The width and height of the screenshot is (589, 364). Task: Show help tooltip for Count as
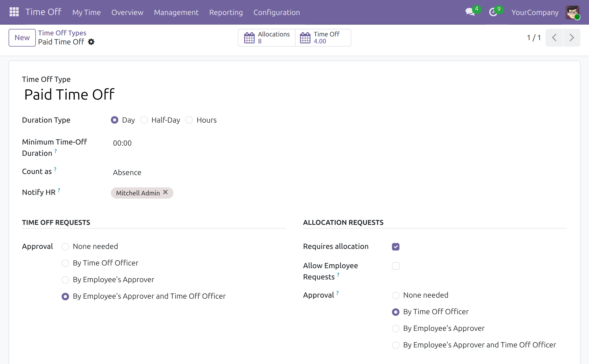(55, 169)
